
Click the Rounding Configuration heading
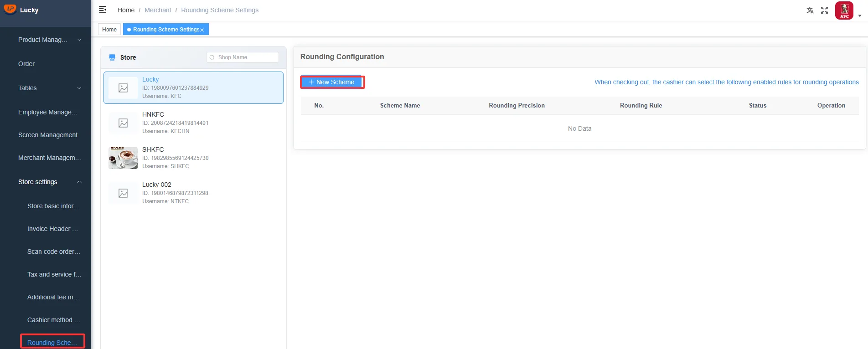tap(342, 56)
